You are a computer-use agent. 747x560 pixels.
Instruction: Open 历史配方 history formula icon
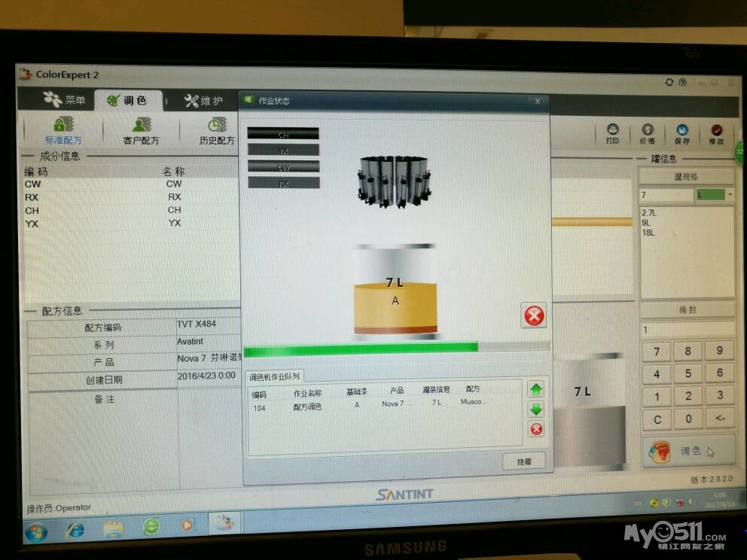pyautogui.click(x=217, y=129)
